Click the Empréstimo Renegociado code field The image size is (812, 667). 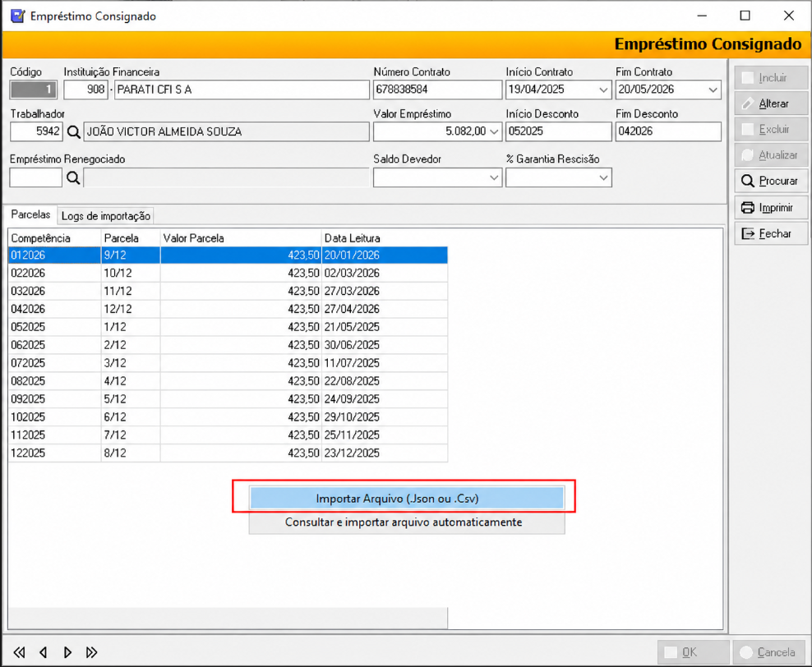point(35,178)
